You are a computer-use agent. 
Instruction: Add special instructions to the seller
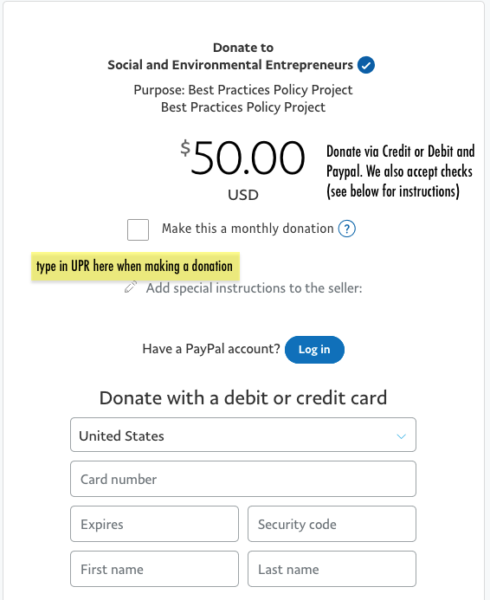[x=254, y=288]
